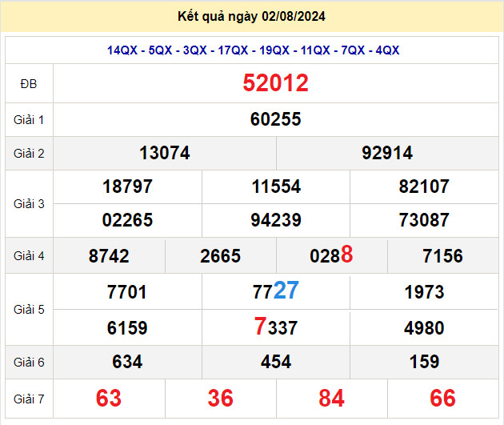The width and height of the screenshot is (504, 425).
Task: Select the number 18797
Action: point(127,186)
